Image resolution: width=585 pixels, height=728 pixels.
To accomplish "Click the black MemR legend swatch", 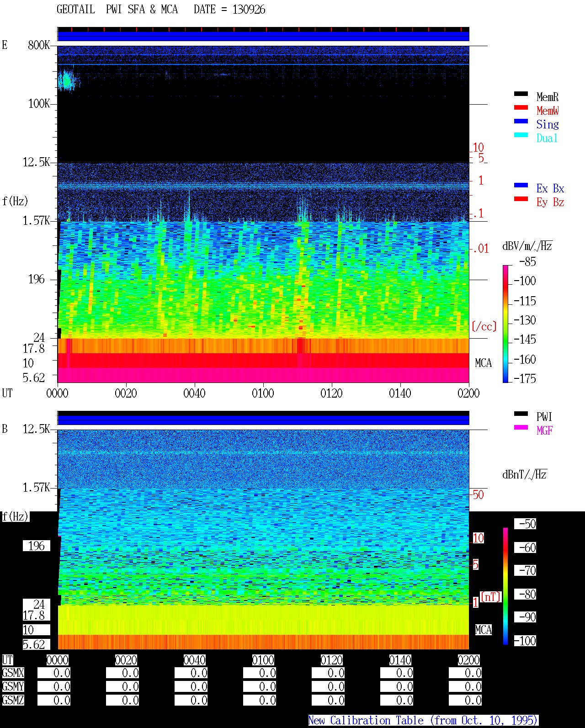I will pyautogui.click(x=521, y=94).
